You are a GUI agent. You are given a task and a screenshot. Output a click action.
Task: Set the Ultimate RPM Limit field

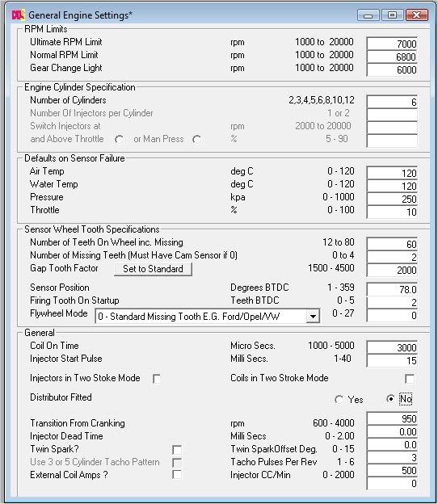[x=392, y=44]
